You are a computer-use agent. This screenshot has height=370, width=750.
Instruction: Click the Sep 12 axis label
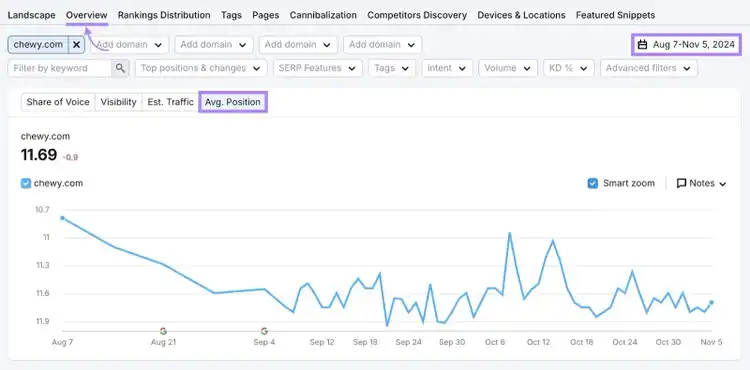(322, 342)
